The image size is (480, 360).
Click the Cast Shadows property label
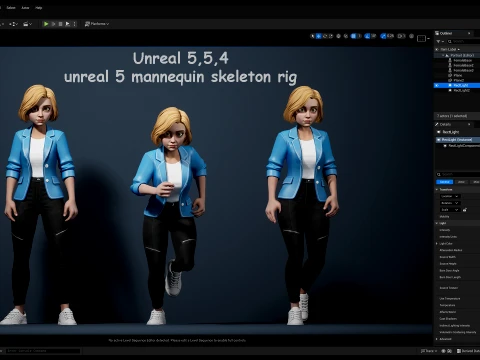(448, 319)
